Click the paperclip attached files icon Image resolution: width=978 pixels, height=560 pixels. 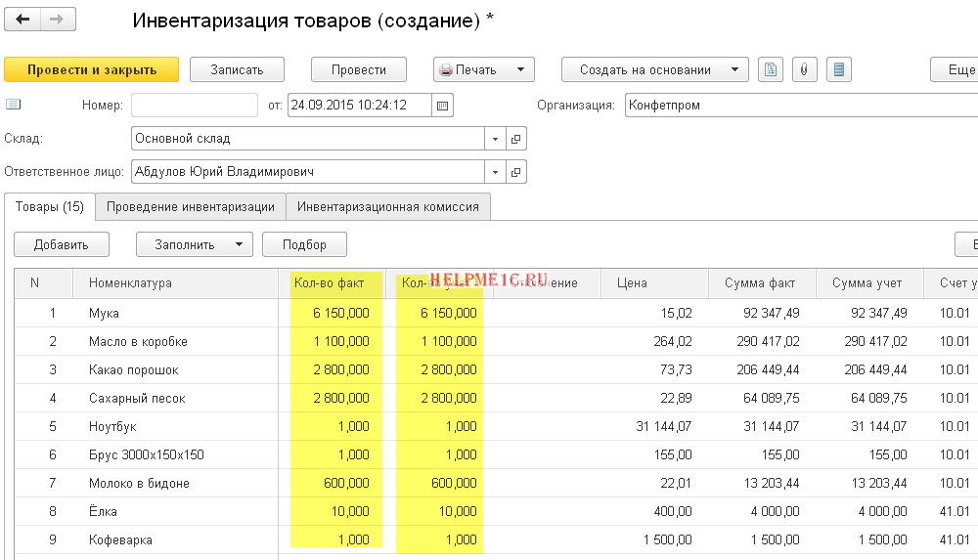[x=803, y=69]
